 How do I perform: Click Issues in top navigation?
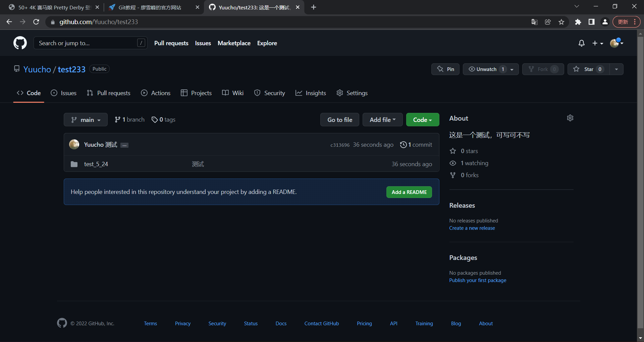click(x=203, y=43)
